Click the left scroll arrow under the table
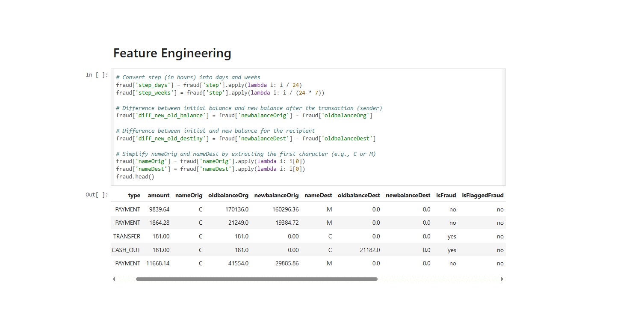 (114, 279)
